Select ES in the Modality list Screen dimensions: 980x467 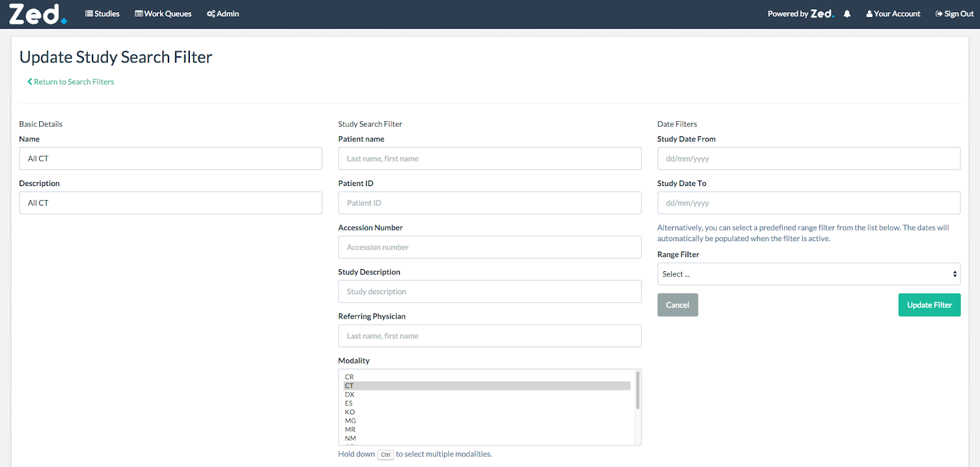pos(487,403)
